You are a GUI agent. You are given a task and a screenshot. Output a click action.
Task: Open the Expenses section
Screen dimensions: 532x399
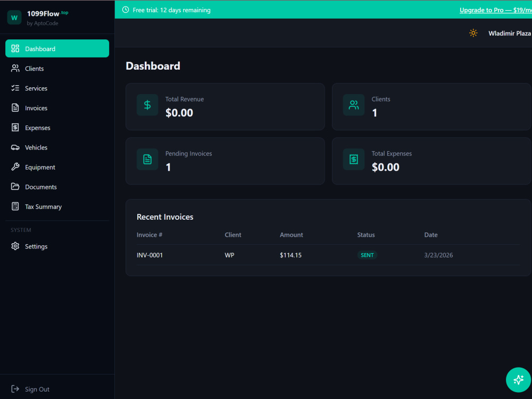57,127
